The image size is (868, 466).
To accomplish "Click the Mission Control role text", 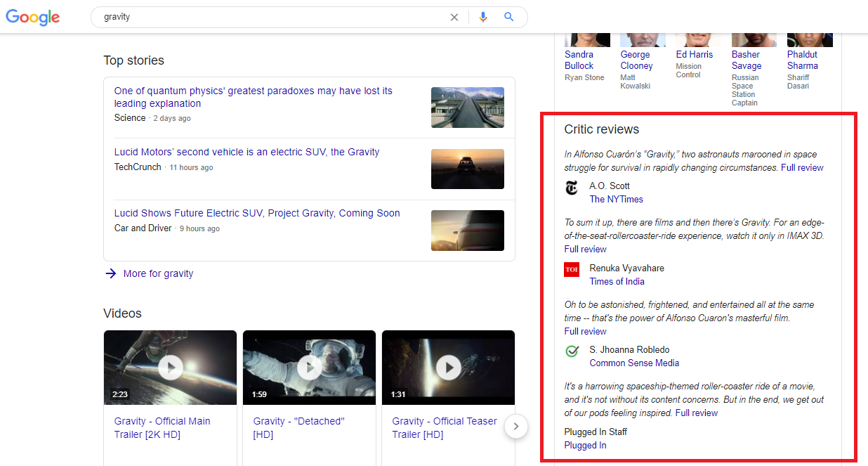I will [x=689, y=71].
